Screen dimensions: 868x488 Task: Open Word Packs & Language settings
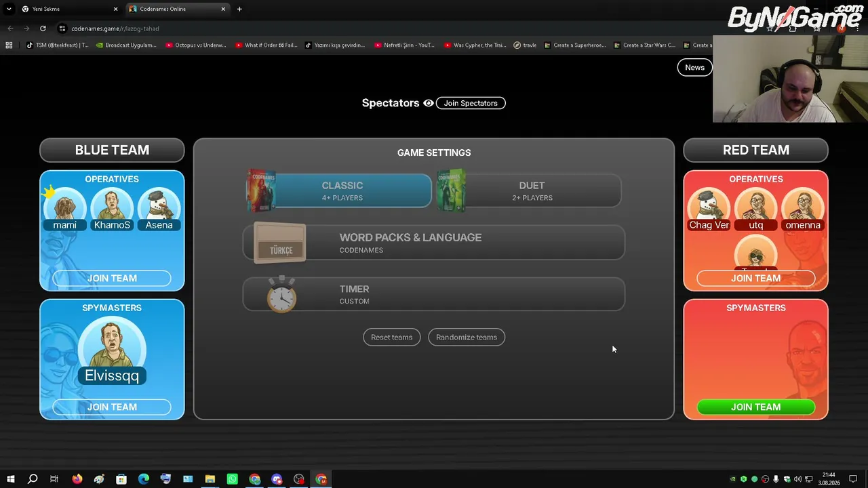click(x=434, y=243)
